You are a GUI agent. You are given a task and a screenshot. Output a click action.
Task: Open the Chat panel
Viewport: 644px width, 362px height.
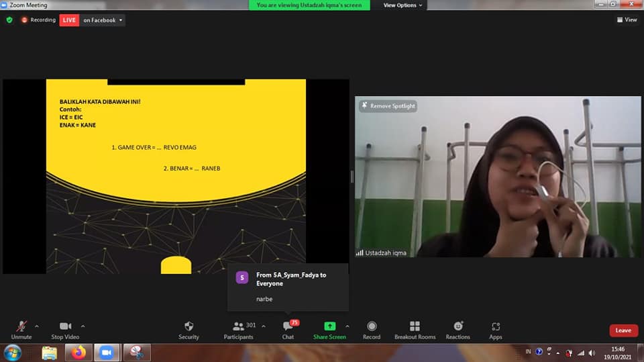coord(288,326)
